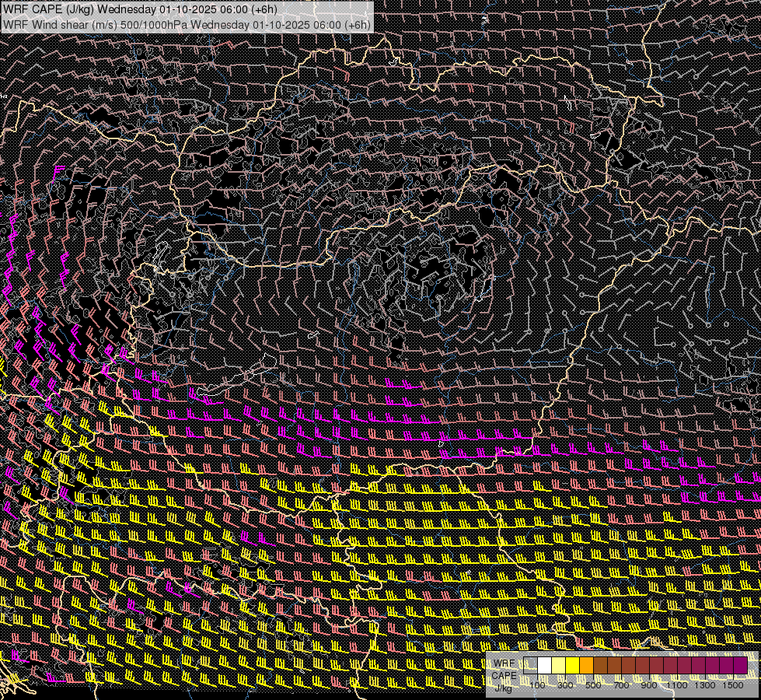Click the 500/1000hPa text in the header
The width and height of the screenshot is (761, 700).
click(x=155, y=24)
